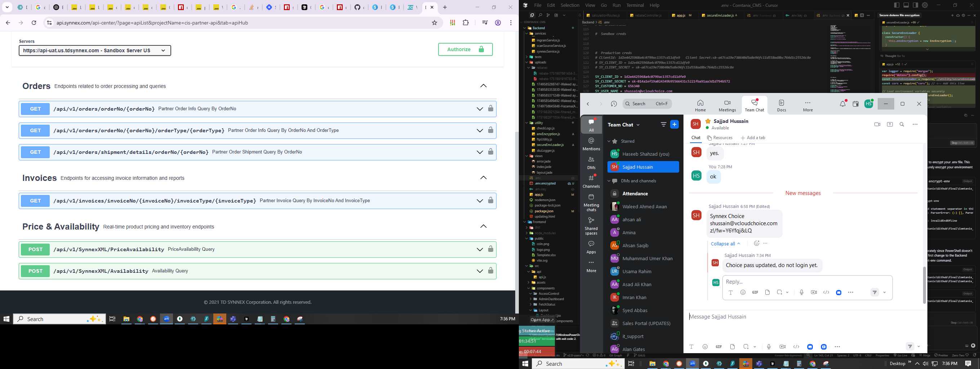This screenshot has width=980, height=369.
Task: Click the Authorize button
Action: pos(465,49)
